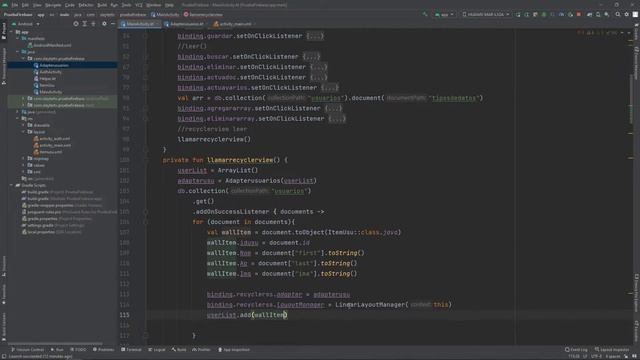The height and width of the screenshot is (360, 640).
Task: Open the Run tool window
Action: [x=57, y=350]
